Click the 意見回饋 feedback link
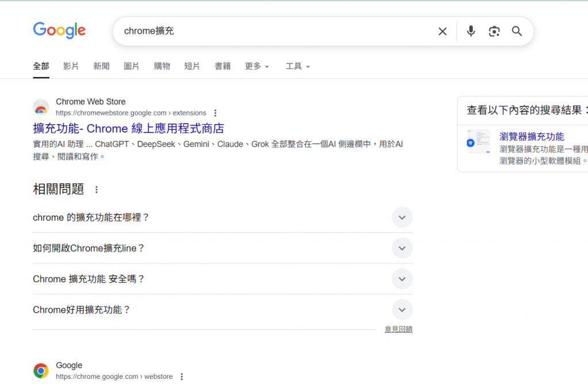588x384 pixels. click(399, 329)
